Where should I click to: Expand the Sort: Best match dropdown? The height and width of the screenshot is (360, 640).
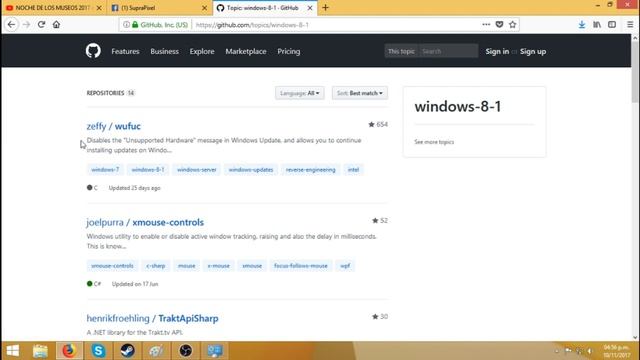point(360,93)
